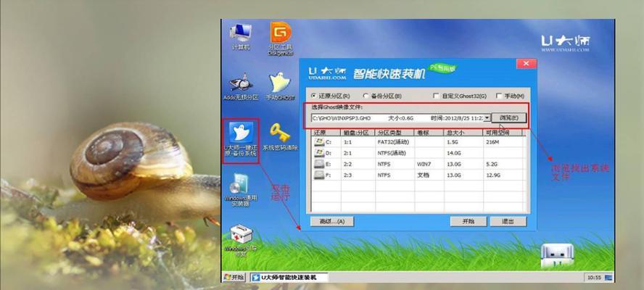Screen dimensions: 644x290
Task: Launch the DiskGenius 分区工具 icon
Action: pyautogui.click(x=281, y=38)
